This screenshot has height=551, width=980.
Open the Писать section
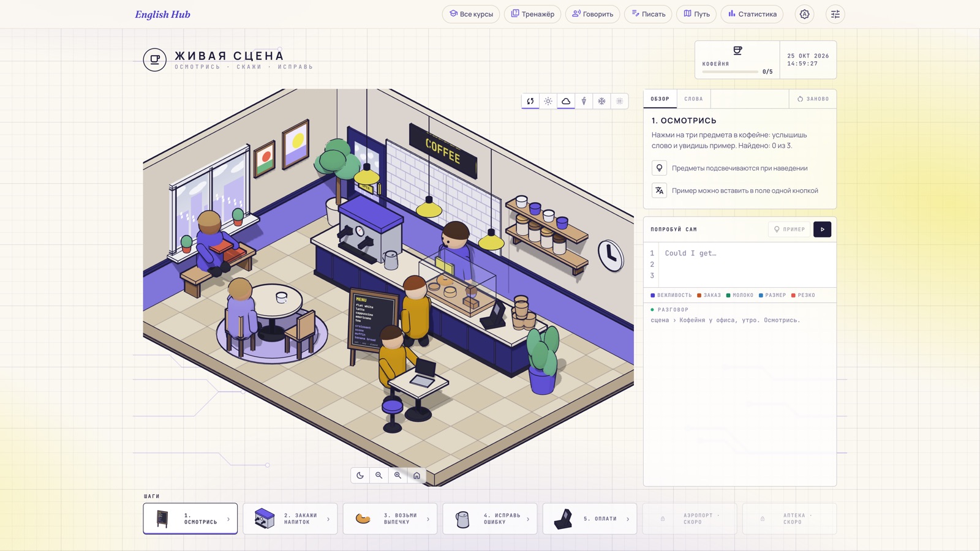(648, 14)
